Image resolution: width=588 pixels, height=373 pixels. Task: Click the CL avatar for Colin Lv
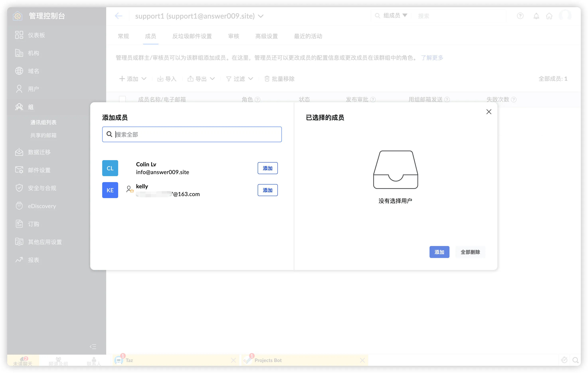click(x=110, y=168)
